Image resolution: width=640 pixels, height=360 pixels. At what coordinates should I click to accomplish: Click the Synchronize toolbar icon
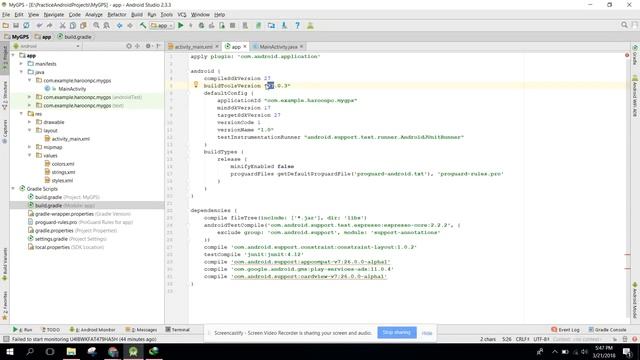[26, 25]
